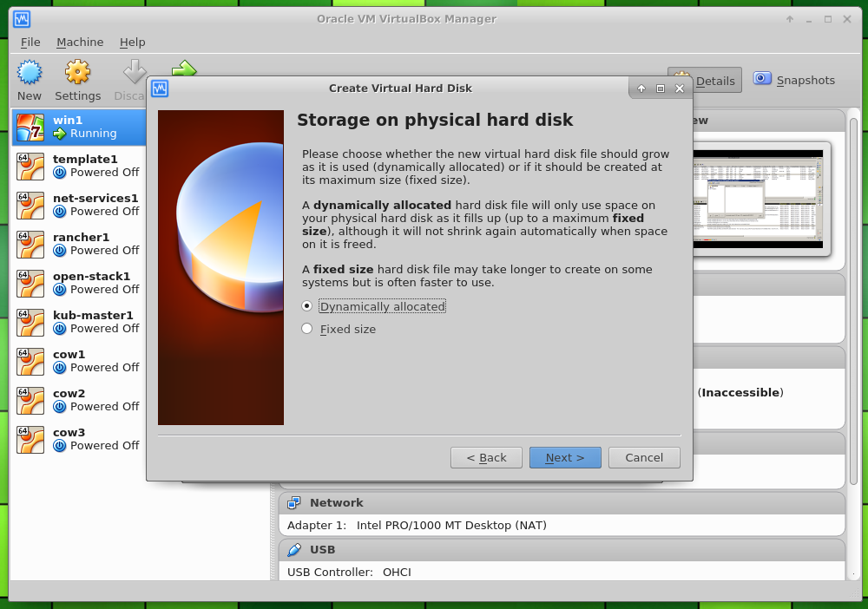Click the template1 VM OS icon
868x609 pixels.
click(x=30, y=166)
